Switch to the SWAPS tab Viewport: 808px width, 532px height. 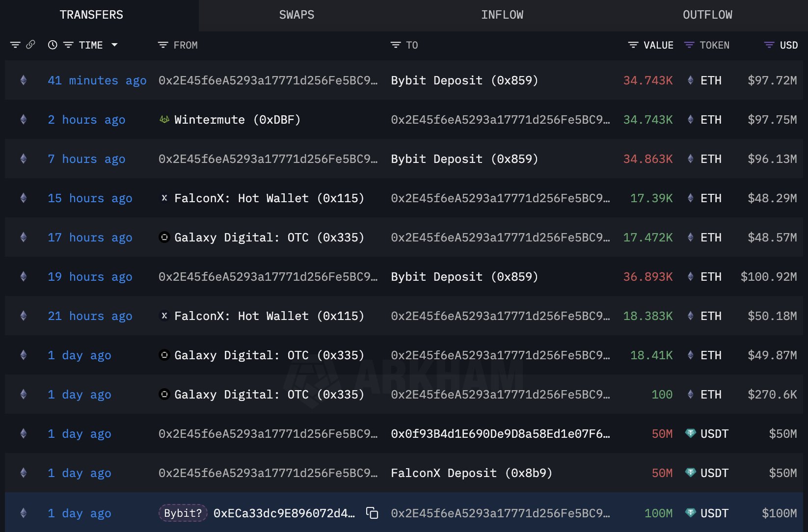pos(296,15)
